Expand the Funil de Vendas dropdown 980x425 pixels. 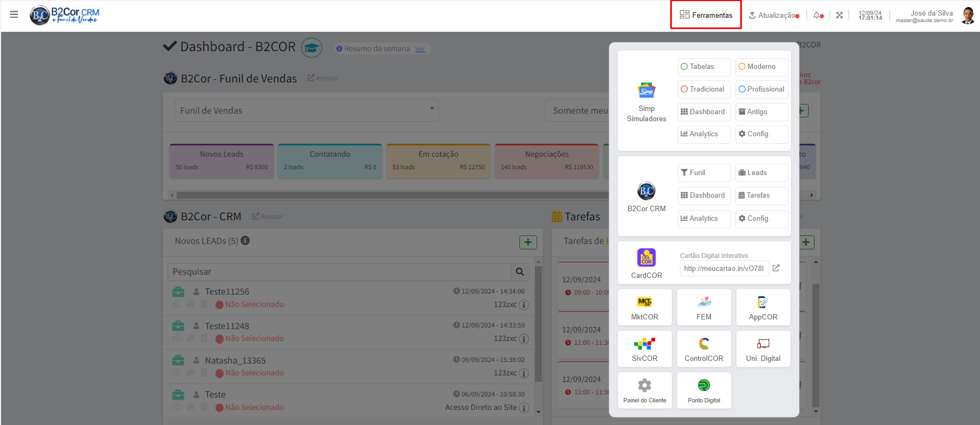(x=306, y=110)
